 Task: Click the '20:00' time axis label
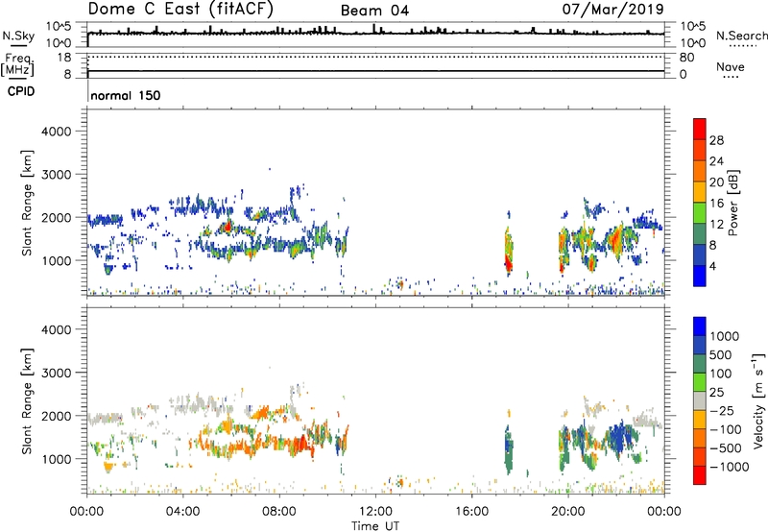567,512
